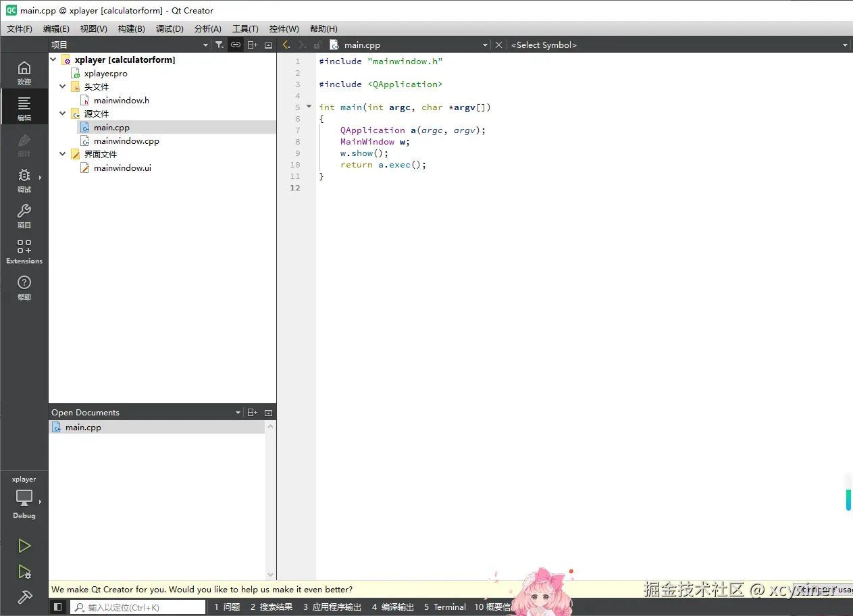The height and width of the screenshot is (616, 853).
Task: Click line number 12 in editor gutter
Action: coord(295,188)
